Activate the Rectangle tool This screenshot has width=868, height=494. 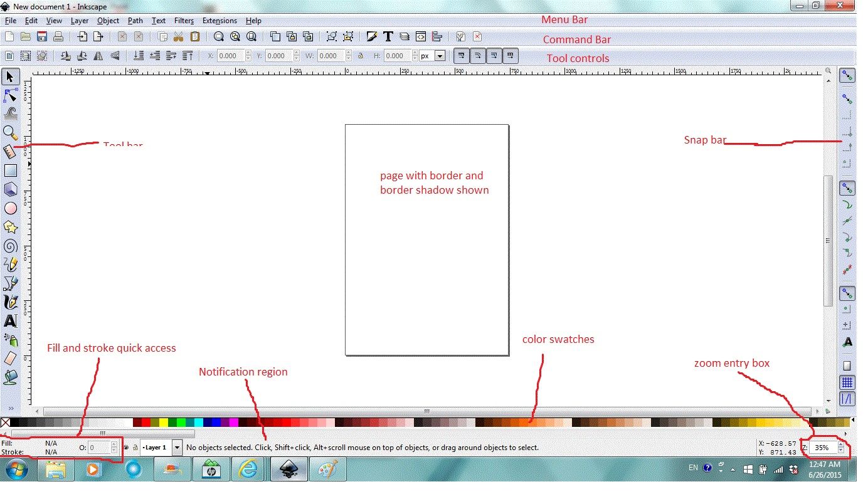[11, 170]
